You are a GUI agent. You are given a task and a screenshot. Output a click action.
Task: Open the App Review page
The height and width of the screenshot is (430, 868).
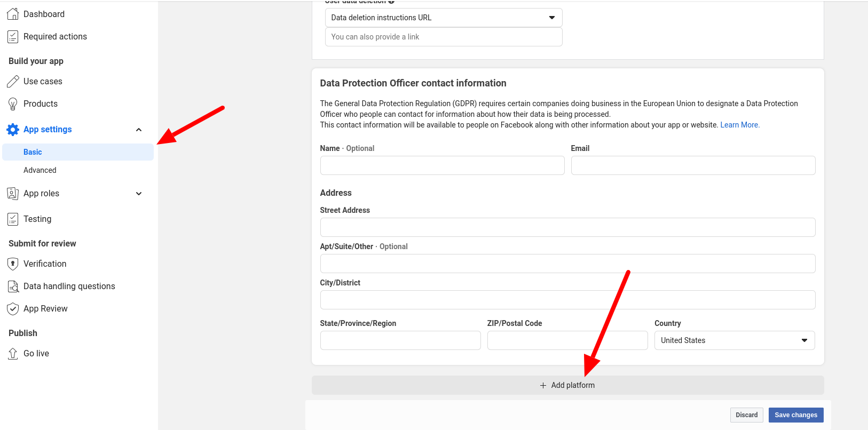tap(45, 308)
